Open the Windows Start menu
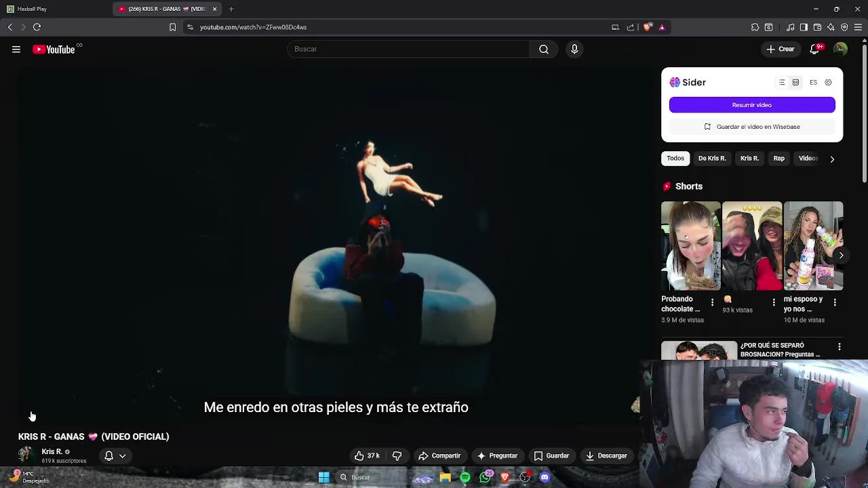Screen dimensions: 868x488 point(324,478)
